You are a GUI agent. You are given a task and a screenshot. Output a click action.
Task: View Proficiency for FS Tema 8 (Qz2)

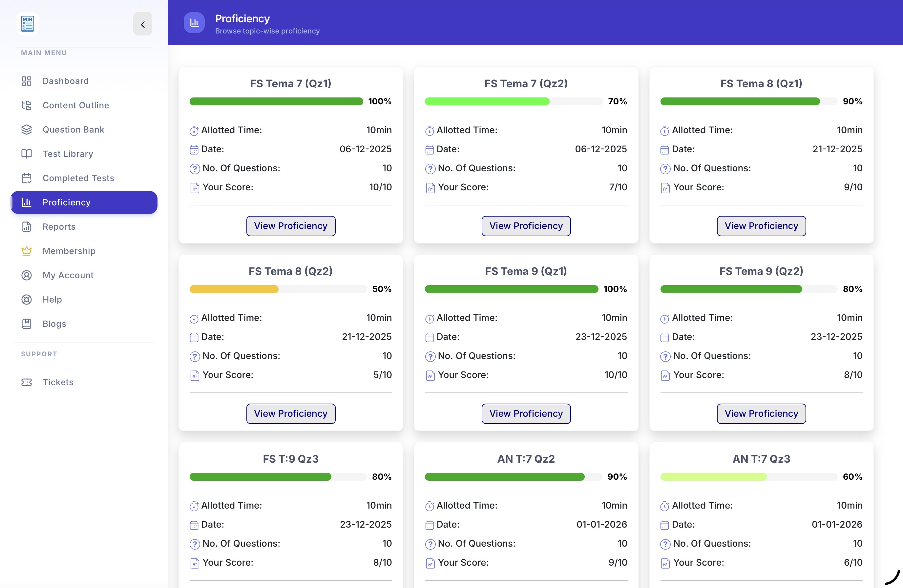pyautogui.click(x=291, y=413)
